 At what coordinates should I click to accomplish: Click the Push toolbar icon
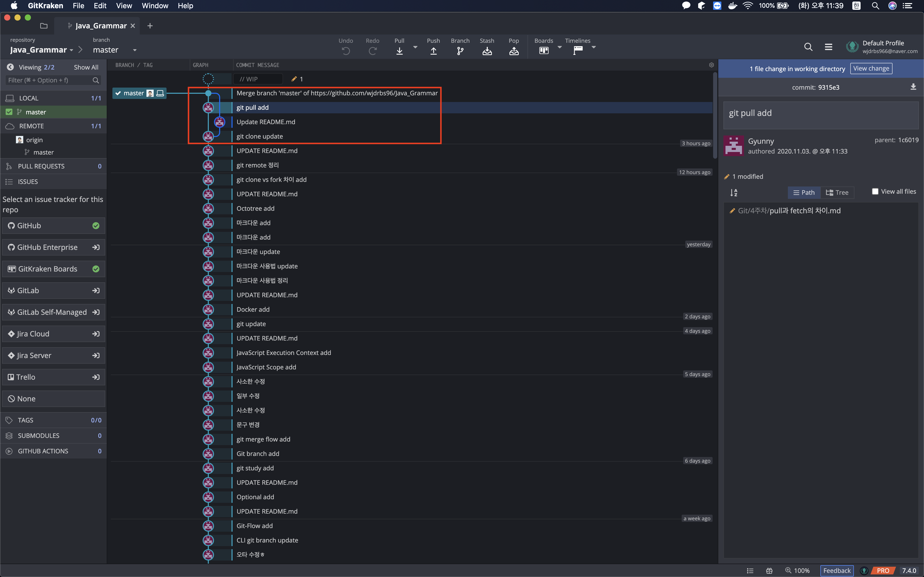433,50
